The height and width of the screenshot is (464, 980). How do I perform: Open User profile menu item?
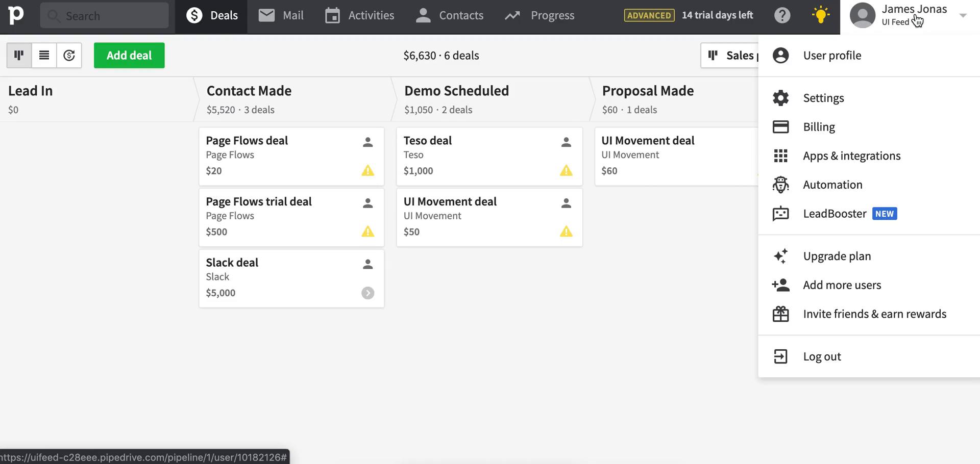(x=869, y=56)
